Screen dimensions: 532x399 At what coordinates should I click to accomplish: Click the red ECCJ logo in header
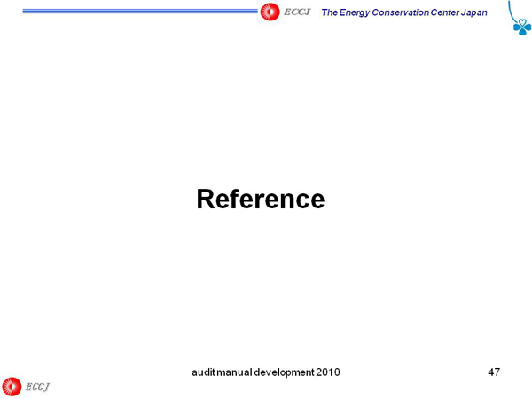[270, 12]
